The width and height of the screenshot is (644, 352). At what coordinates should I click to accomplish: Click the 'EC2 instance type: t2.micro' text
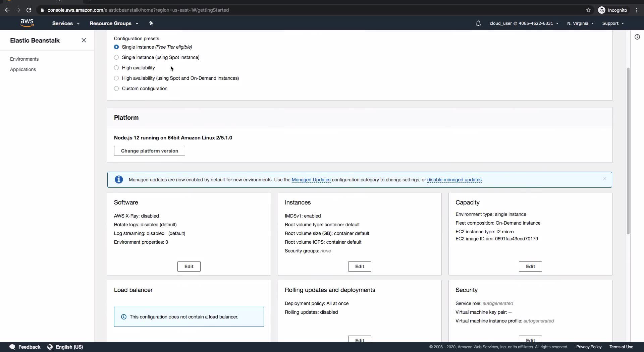tap(484, 232)
